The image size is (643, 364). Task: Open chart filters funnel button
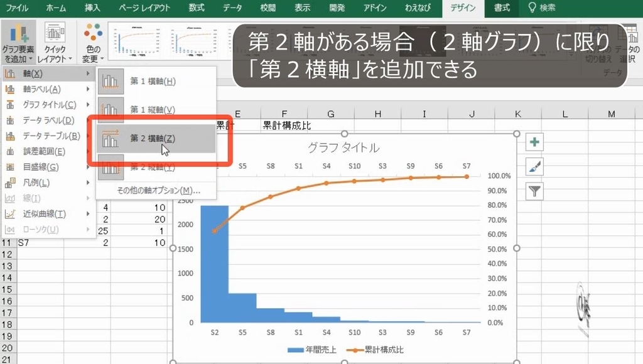tap(534, 191)
